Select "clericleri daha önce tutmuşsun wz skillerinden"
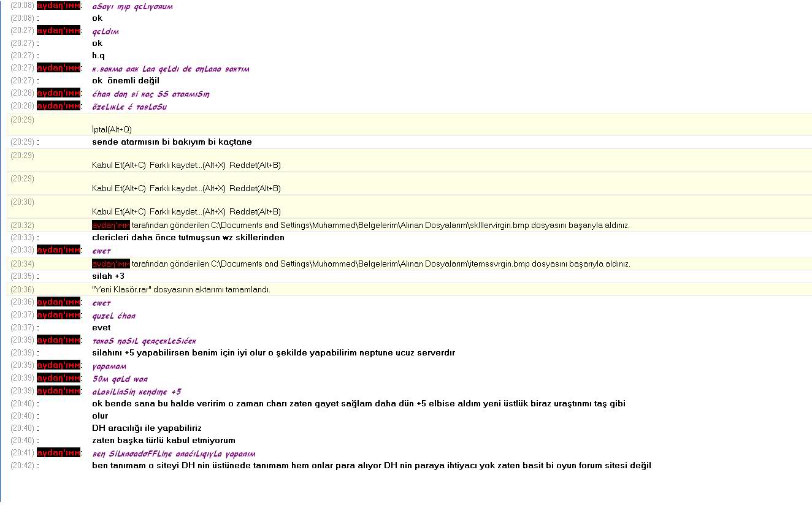Viewport: 812px width, 505px height. [188, 238]
